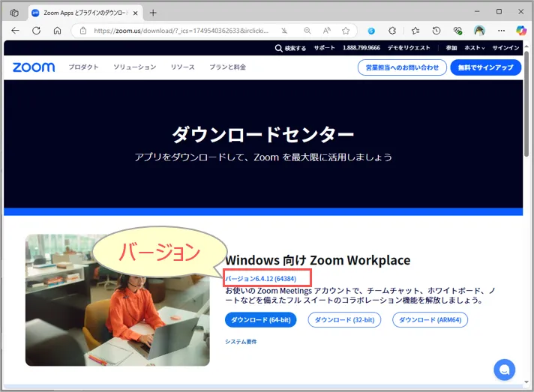Open the chat bubble help button
Screen dimensions: 534x392
click(x=504, y=370)
